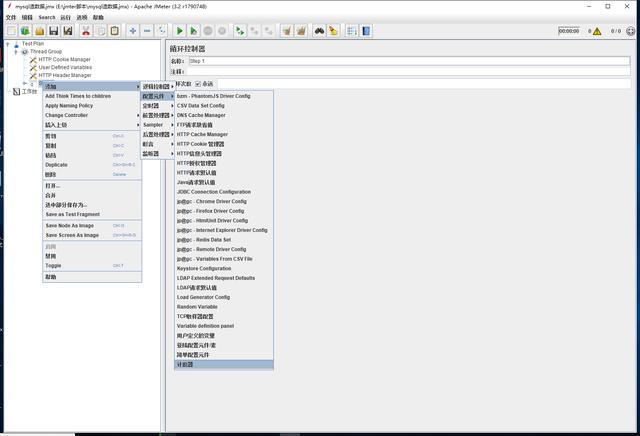Select the 计数器 item in submenu
Image resolution: width=640 pixels, height=436 pixels.
[185, 364]
